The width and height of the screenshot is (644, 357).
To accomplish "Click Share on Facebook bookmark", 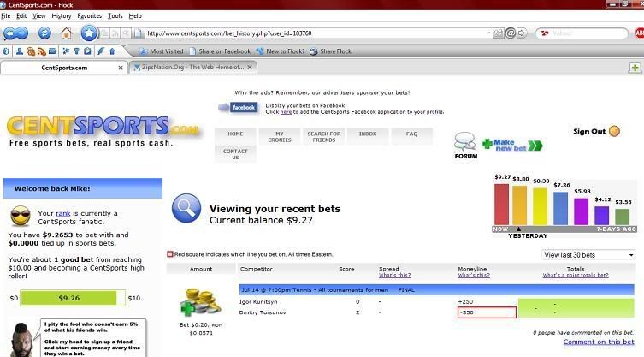I will click(x=220, y=51).
